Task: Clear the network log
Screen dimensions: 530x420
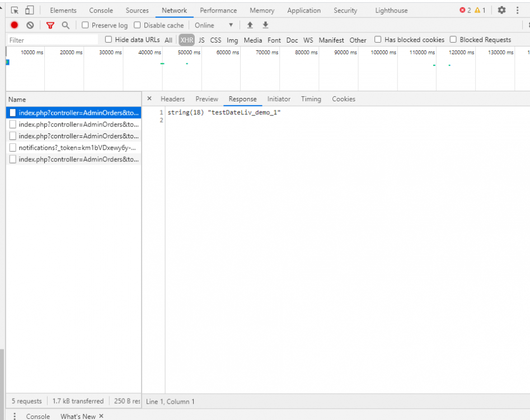Action: point(30,25)
